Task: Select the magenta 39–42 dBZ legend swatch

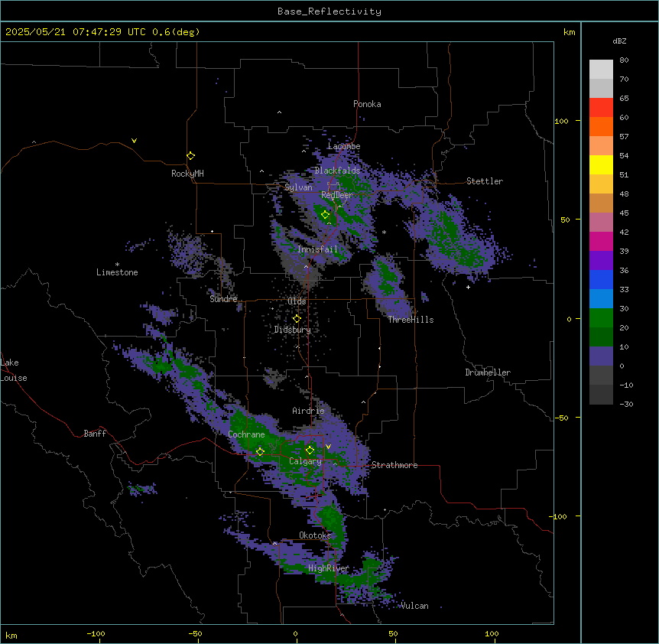Action: [x=601, y=241]
